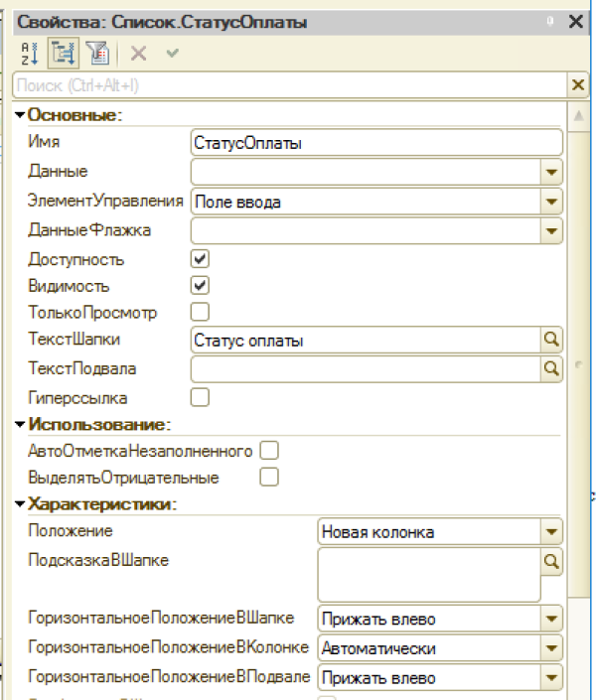Click the Имя input field
596x700 pixels.
click(375, 143)
